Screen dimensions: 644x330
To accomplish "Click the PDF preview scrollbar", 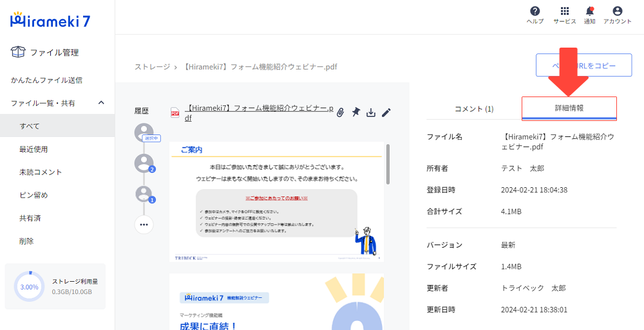I will coord(388,164).
